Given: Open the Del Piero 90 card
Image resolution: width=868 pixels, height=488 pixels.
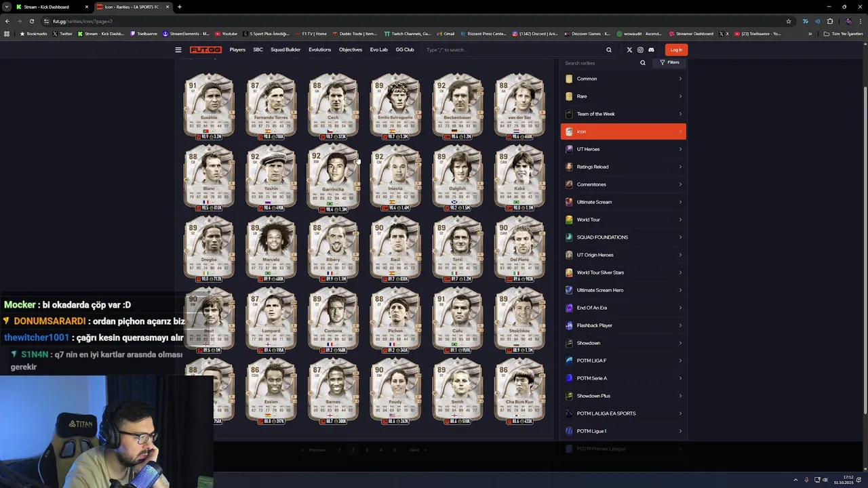Looking at the screenshot, I should 520,249.
